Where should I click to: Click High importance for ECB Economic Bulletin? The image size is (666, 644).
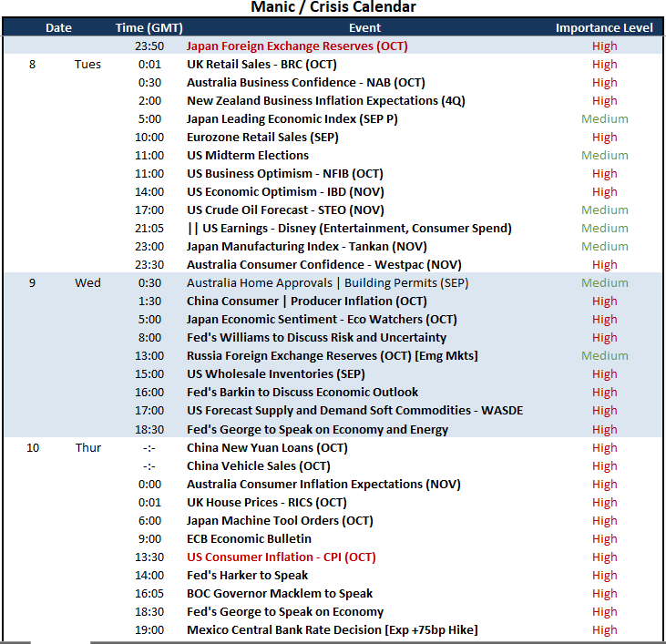click(604, 539)
